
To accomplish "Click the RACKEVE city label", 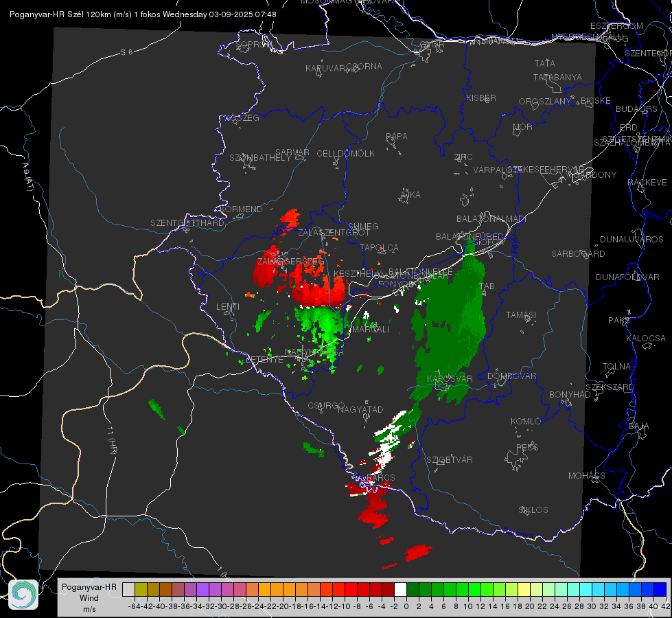I will 647,182.
